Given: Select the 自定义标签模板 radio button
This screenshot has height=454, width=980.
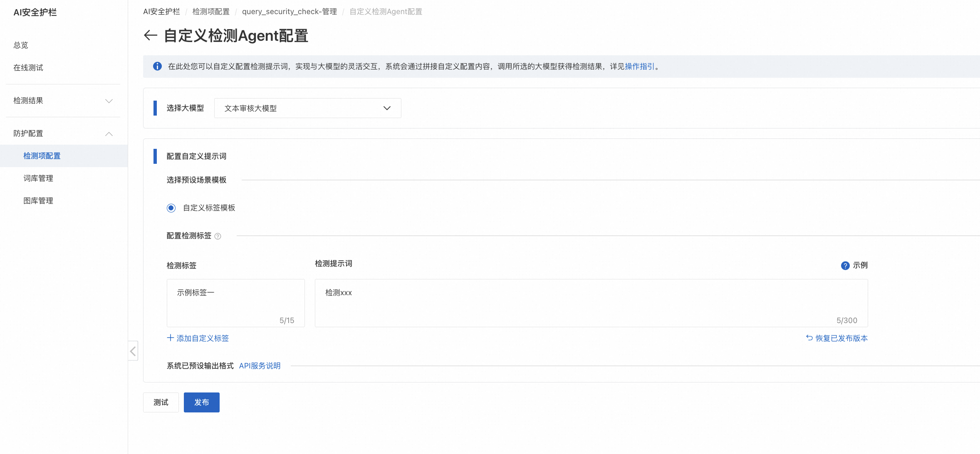Looking at the screenshot, I should [x=171, y=208].
